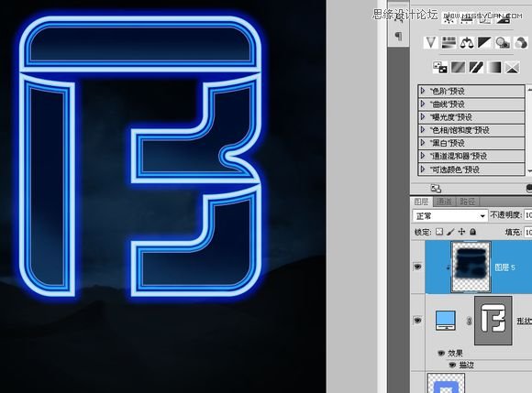Toggle visibility of the 描边 effect
The width and height of the screenshot is (532, 393).
(x=452, y=366)
